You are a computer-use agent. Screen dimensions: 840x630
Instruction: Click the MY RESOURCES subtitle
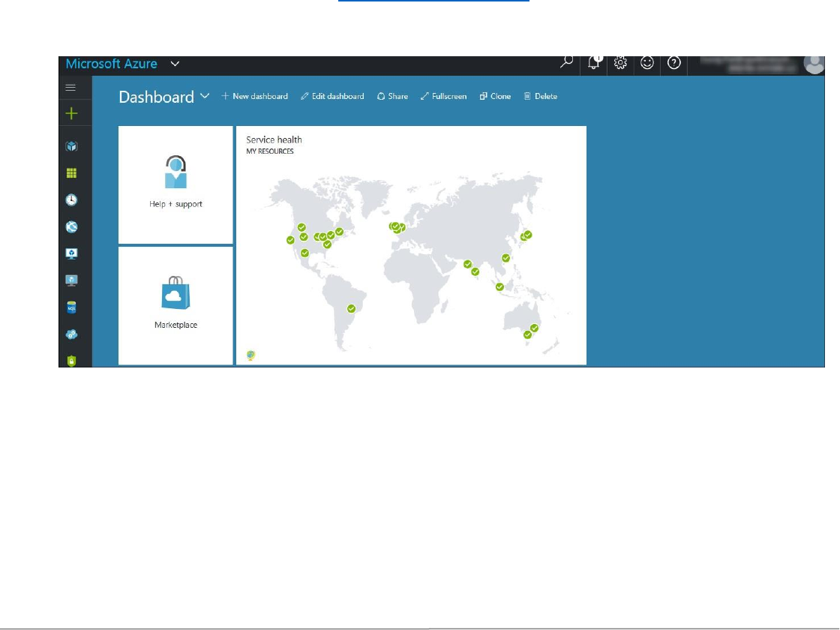270,151
